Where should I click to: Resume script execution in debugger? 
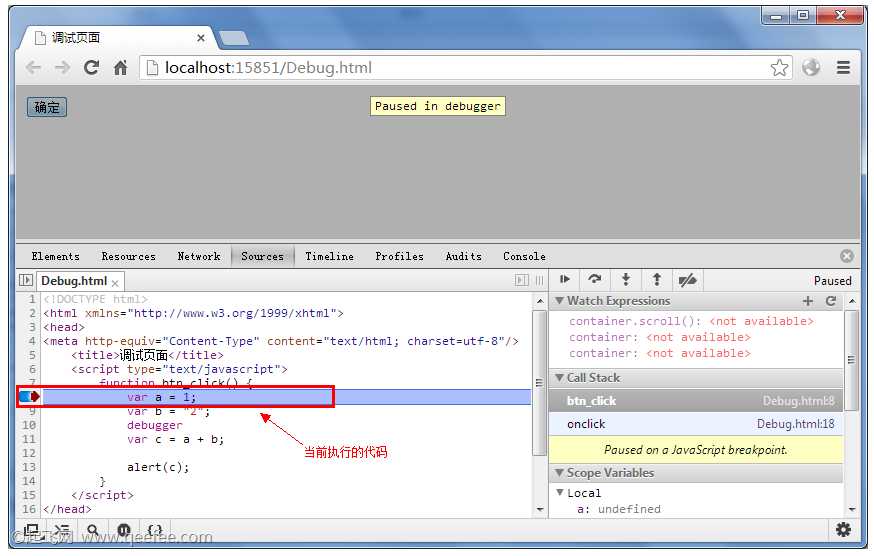tap(565, 279)
